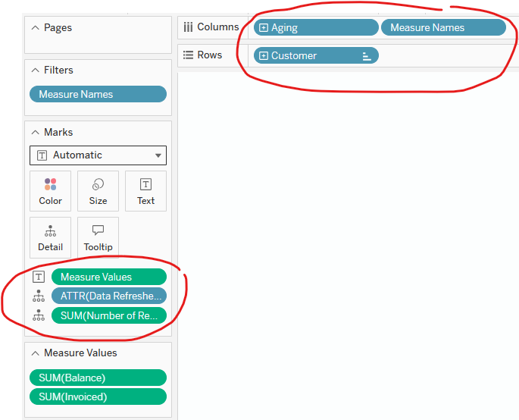Viewport: 519px width, 420px height.
Task: Click the sort icon on Customer pill
Action: coord(367,56)
